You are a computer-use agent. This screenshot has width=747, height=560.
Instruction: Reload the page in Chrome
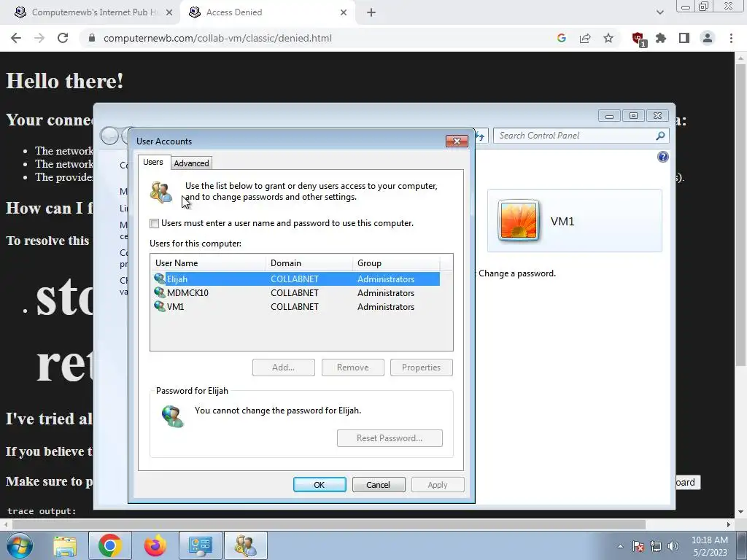pyautogui.click(x=63, y=38)
